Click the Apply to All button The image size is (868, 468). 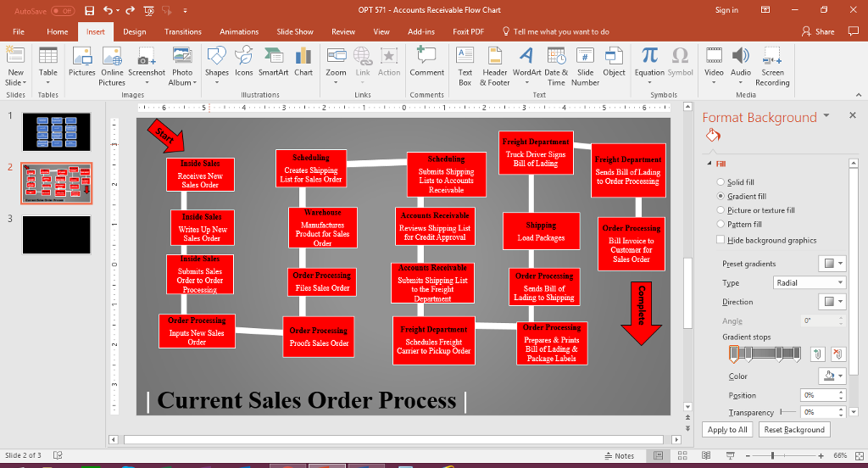point(727,430)
